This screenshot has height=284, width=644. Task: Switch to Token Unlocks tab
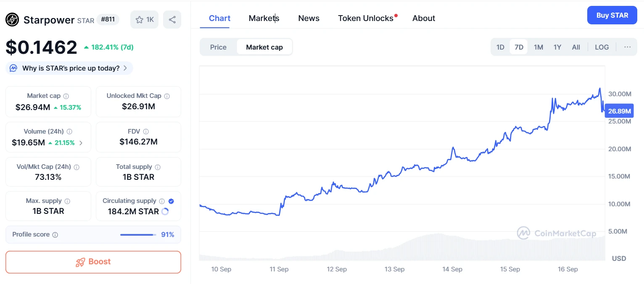[366, 18]
